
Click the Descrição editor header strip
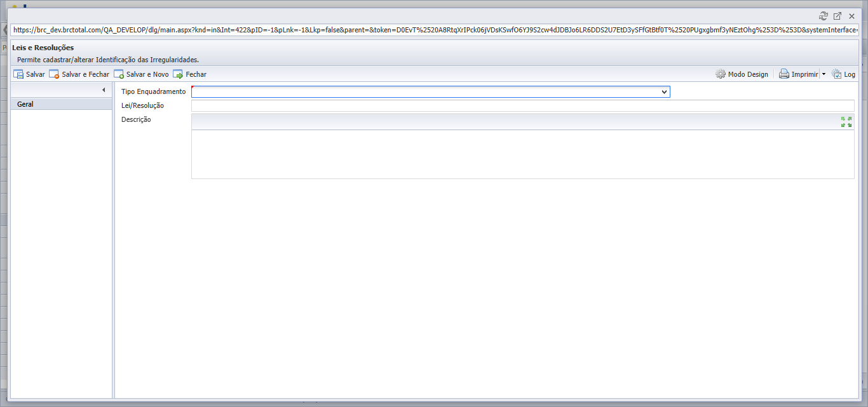pyautogui.click(x=515, y=122)
